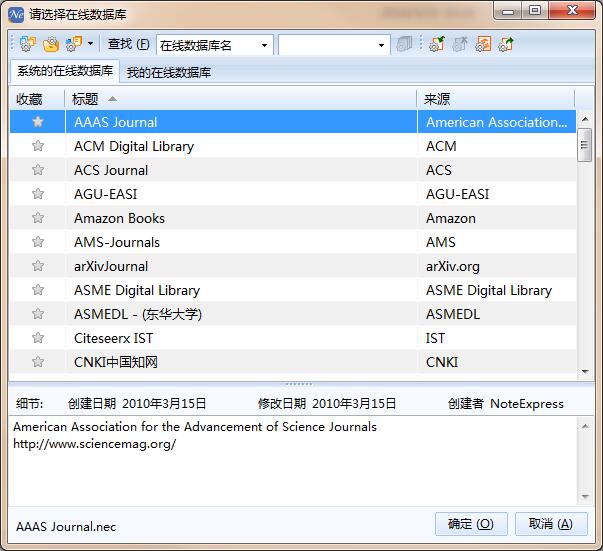Image resolution: width=603 pixels, height=551 pixels.
Task: Click the ASMEDL source cell
Action: 496,314
